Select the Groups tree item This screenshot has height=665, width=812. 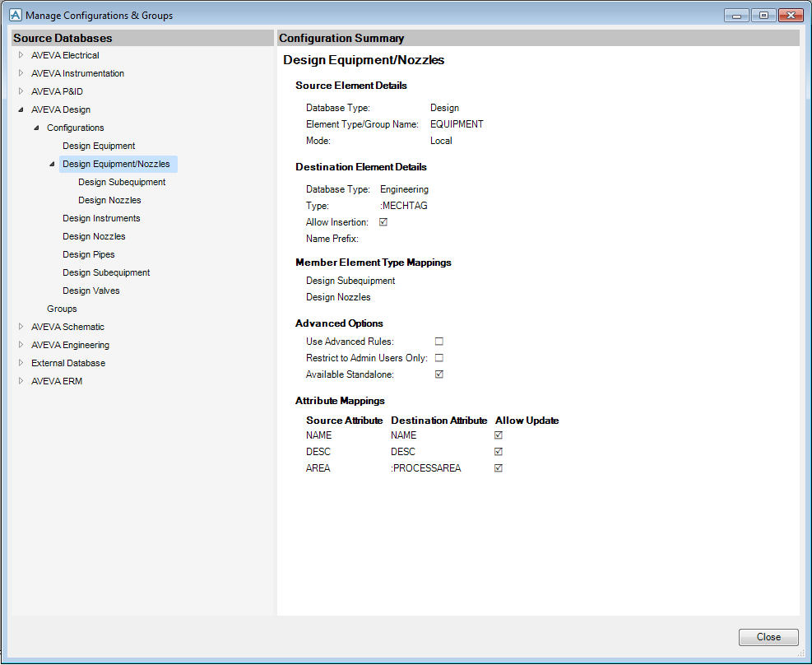62,309
